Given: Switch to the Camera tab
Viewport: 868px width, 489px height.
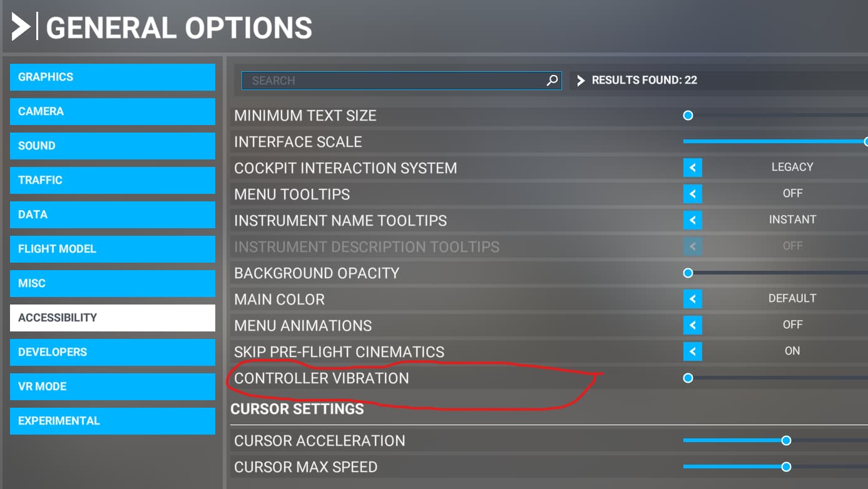Looking at the screenshot, I should (x=113, y=111).
